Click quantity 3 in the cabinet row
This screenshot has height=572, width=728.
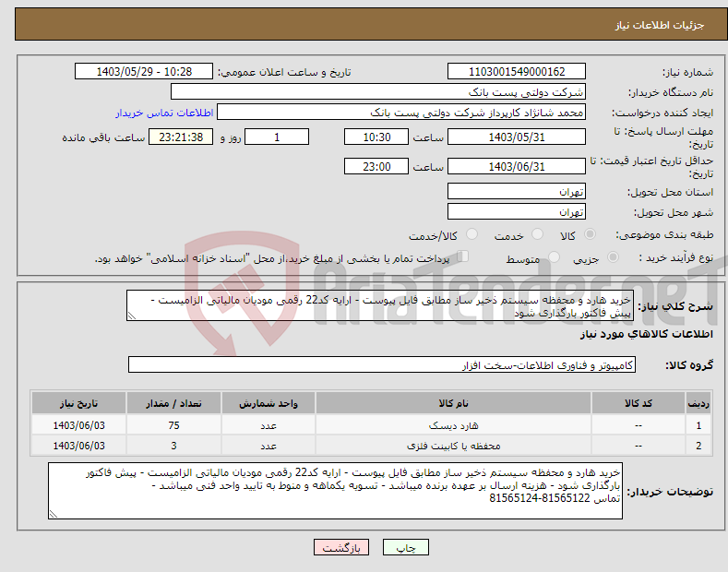pyautogui.click(x=173, y=446)
